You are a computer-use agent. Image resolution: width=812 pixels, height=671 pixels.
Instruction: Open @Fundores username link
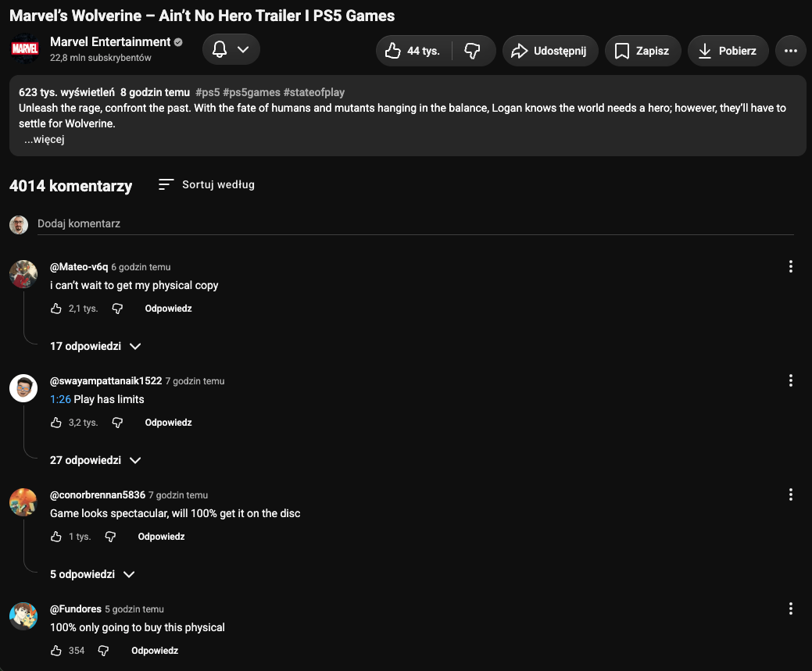click(76, 609)
